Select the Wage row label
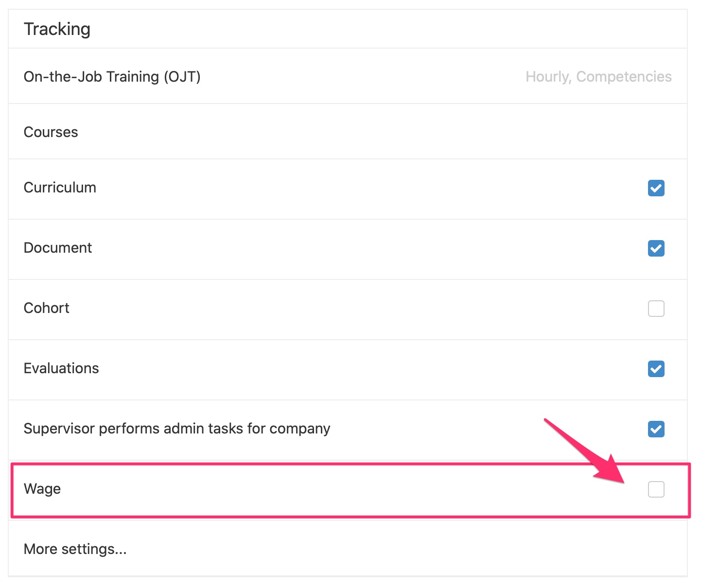The image size is (701, 588). point(42,489)
